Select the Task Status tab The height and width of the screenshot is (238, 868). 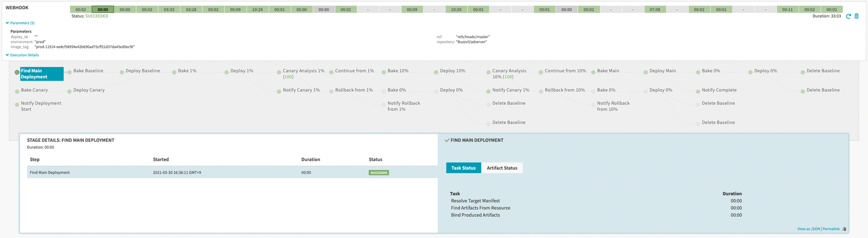463,168
